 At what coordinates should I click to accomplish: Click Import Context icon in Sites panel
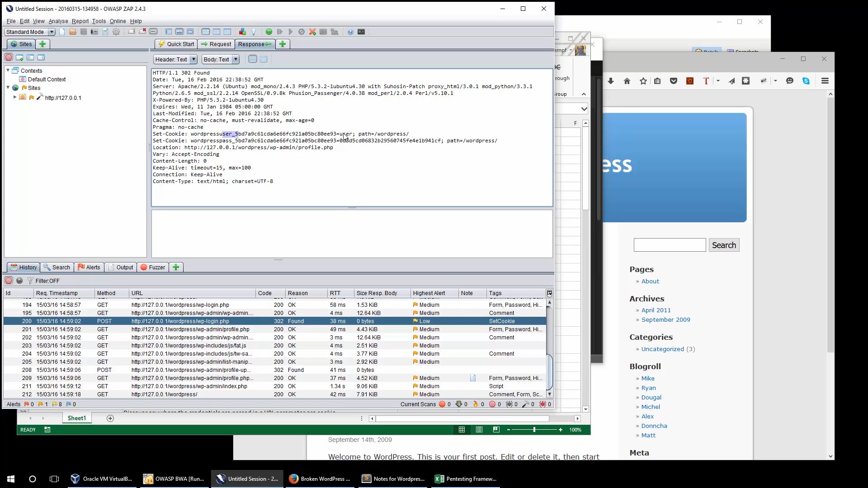tap(30, 57)
